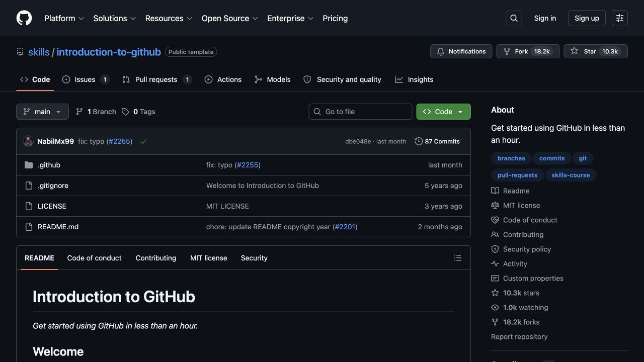Image resolution: width=644 pixels, height=362 pixels.
Task: Click the 1 Branch link
Action: [96, 112]
